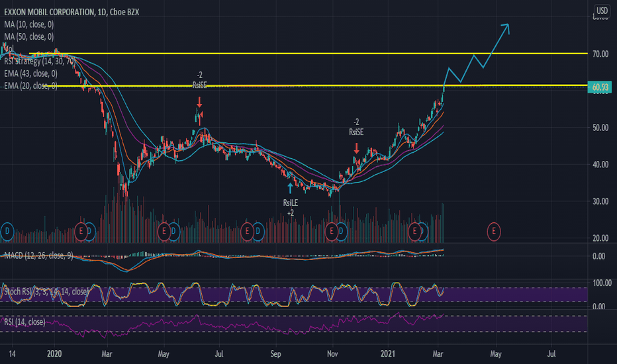The height and width of the screenshot is (364, 617).
Task: Select the Stoch RSI indicator label
Action: point(46,292)
